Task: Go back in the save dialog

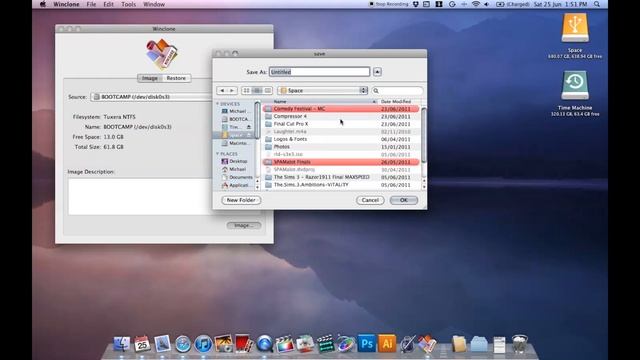Action: click(x=222, y=91)
